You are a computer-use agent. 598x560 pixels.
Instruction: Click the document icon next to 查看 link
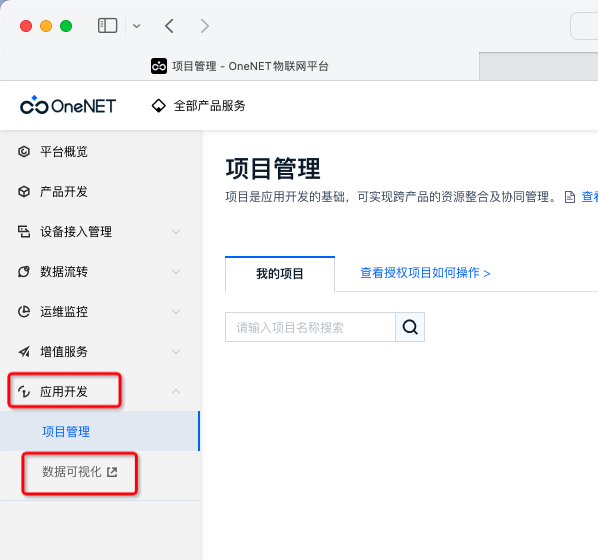pos(570,197)
